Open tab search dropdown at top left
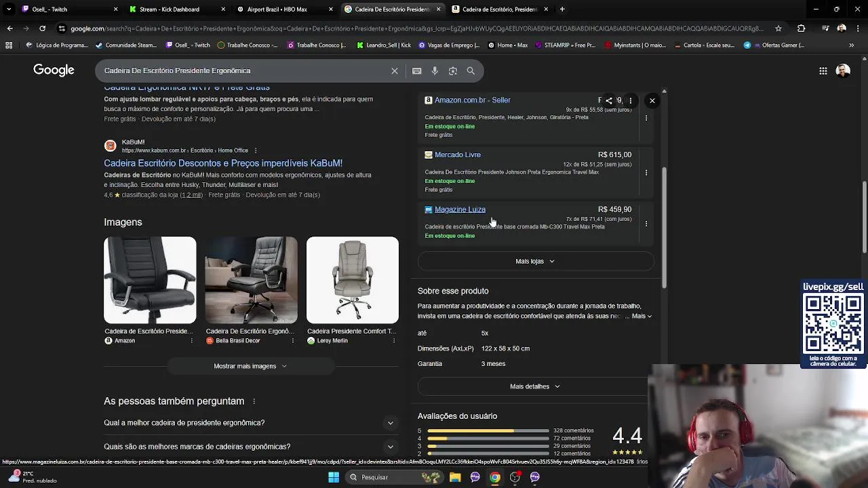 [x=8, y=9]
